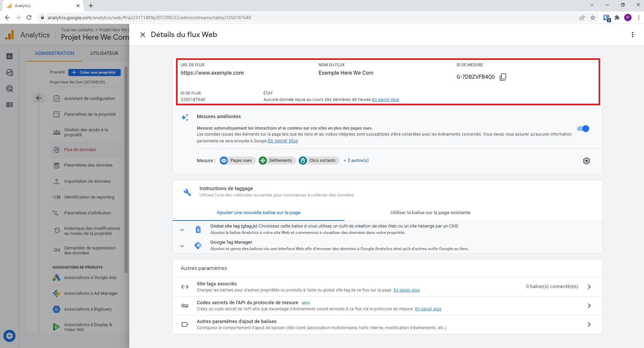Open enhanced measurement settings gear
Image resolution: width=644 pixels, height=348 pixels.
pyautogui.click(x=586, y=161)
